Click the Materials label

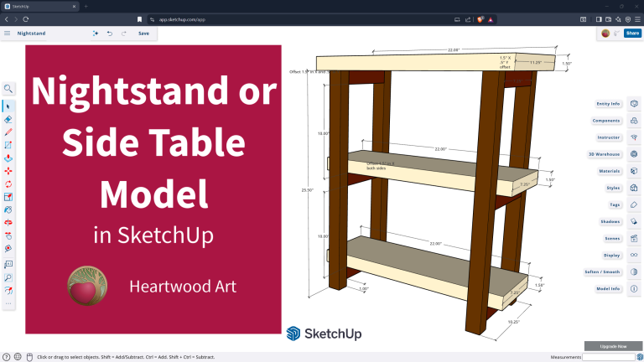pos(609,171)
